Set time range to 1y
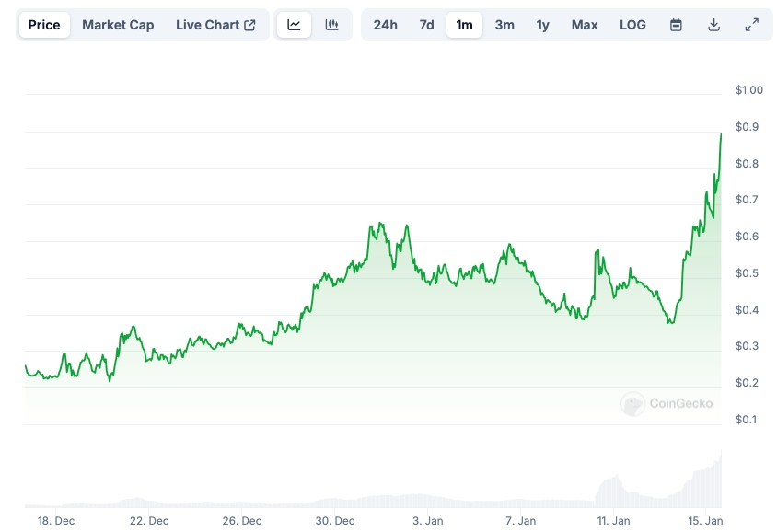Screen dimensions: 777x532 click(542, 25)
